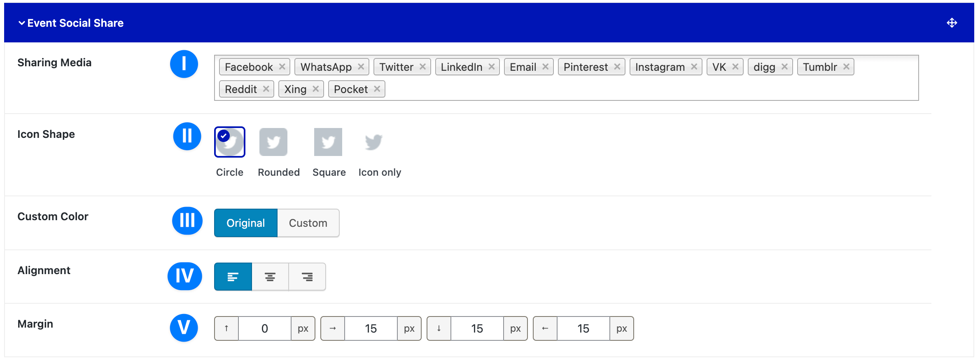
Task: Click the right arrow margin icon
Action: [333, 328]
